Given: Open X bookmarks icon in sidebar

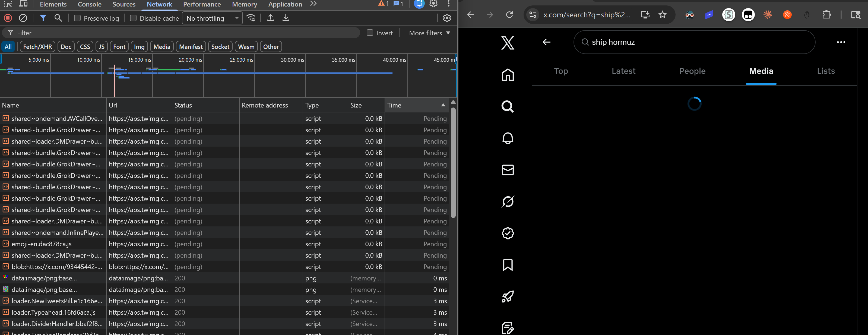Looking at the screenshot, I should pos(508,265).
